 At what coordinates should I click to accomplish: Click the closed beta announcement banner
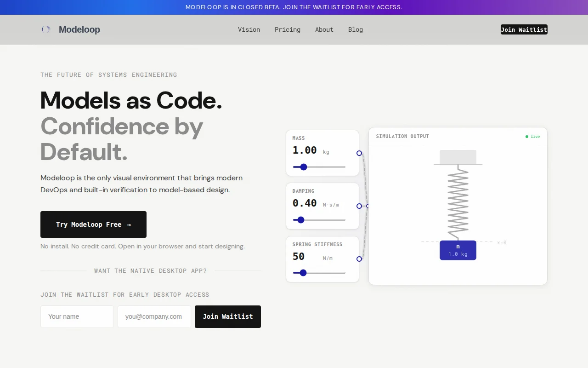click(294, 7)
